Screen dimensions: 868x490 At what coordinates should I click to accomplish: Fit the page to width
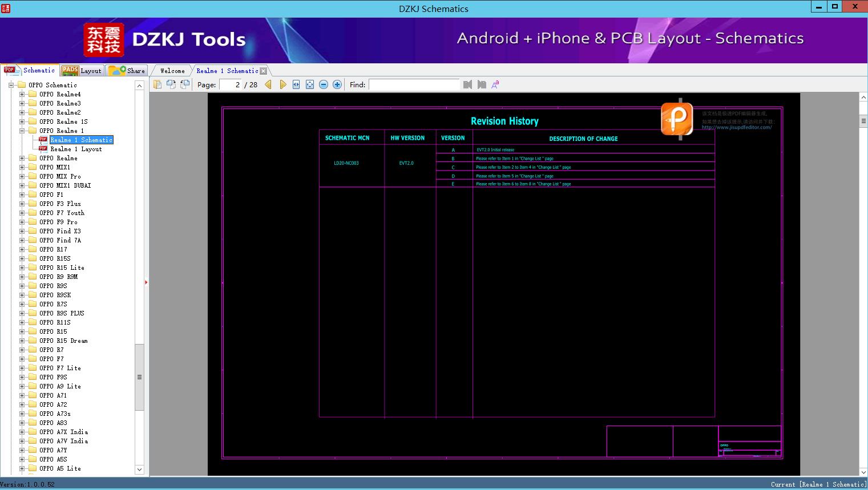[x=296, y=84]
